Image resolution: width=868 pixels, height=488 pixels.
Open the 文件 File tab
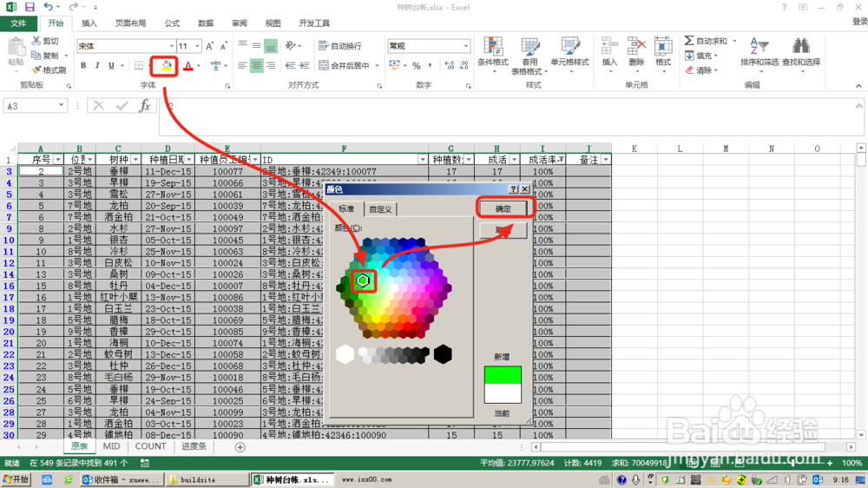(x=18, y=23)
